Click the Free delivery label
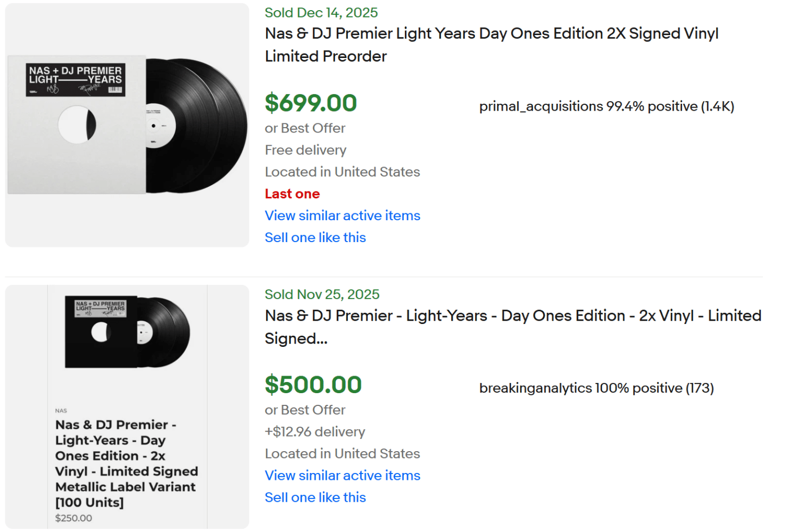798x532 pixels. coord(305,150)
